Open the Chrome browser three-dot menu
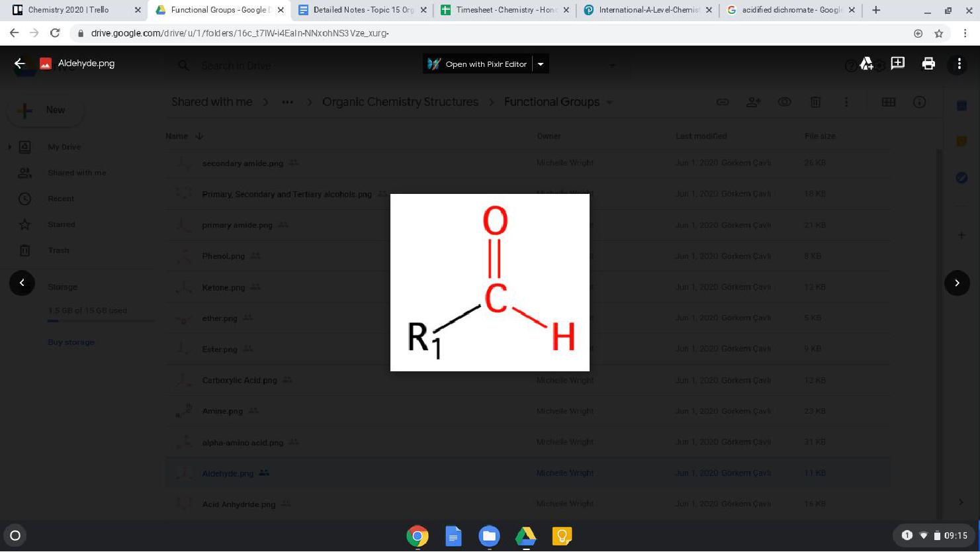The image size is (980, 552). (965, 33)
